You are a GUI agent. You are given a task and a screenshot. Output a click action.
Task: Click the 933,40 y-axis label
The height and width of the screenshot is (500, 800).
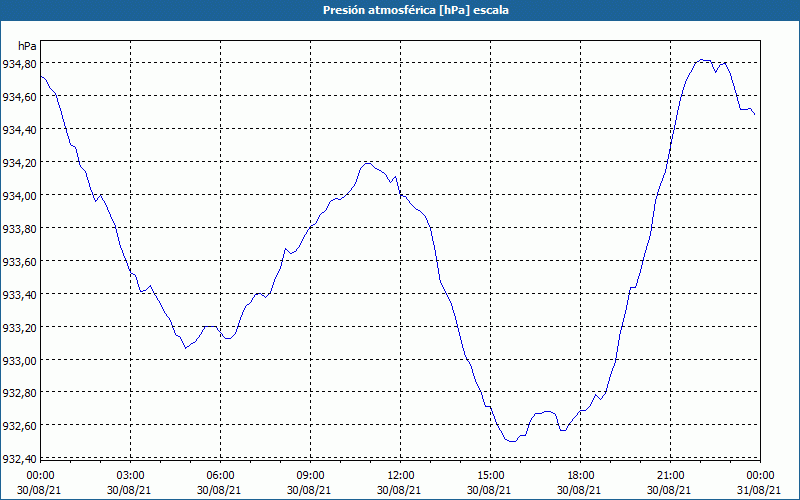click(x=19, y=294)
